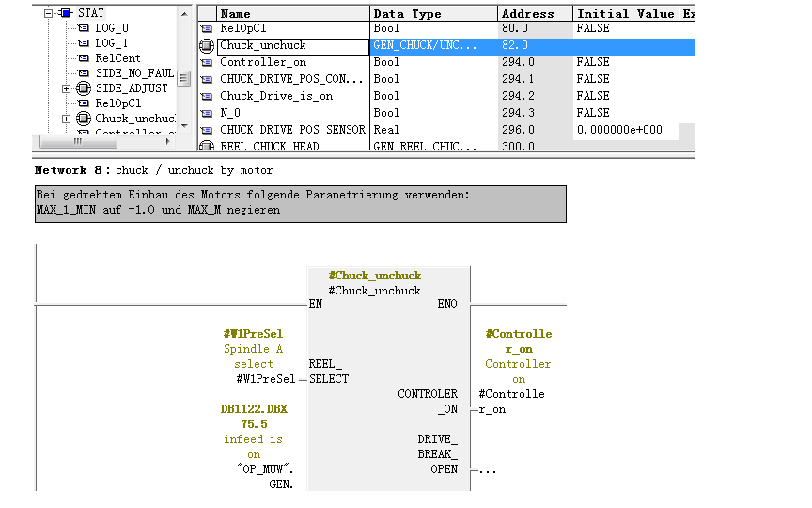Click the LOG_1 variable icon in tree
This screenshot has height=508, width=812.
(x=83, y=43)
